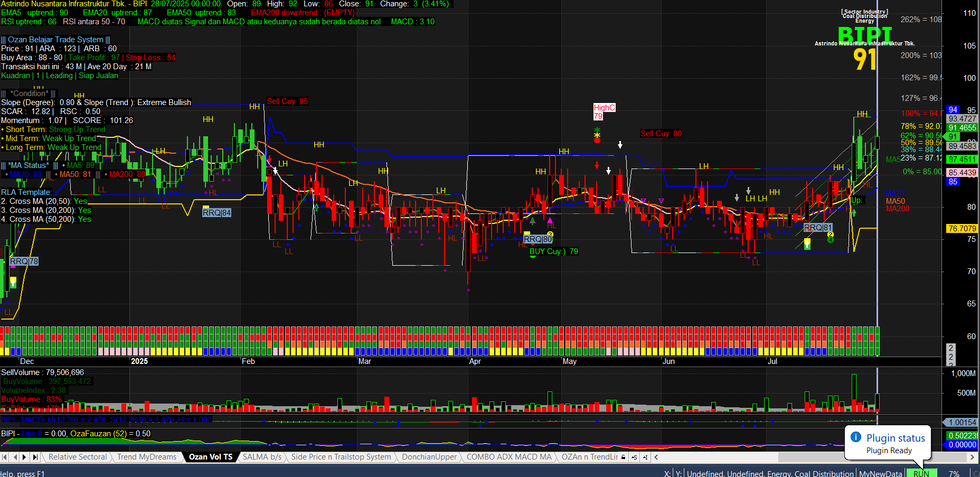The height and width of the screenshot is (477, 980).
Task: Click the BUY Cuy:) 79 signal label
Action: pos(554,251)
